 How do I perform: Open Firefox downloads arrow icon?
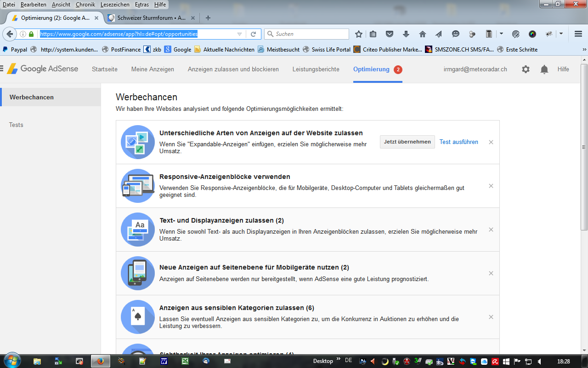(x=406, y=34)
